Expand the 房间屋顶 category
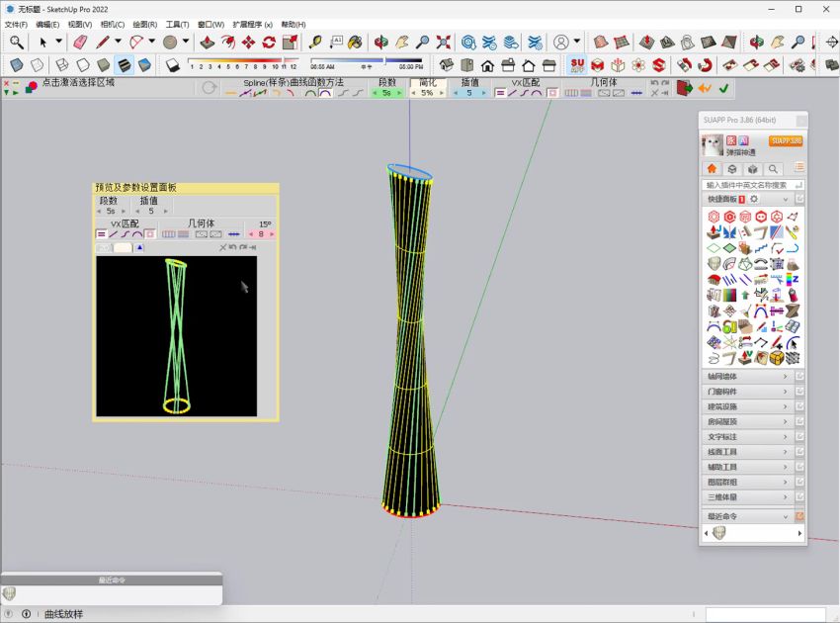This screenshot has height=623, width=840. tap(748, 422)
